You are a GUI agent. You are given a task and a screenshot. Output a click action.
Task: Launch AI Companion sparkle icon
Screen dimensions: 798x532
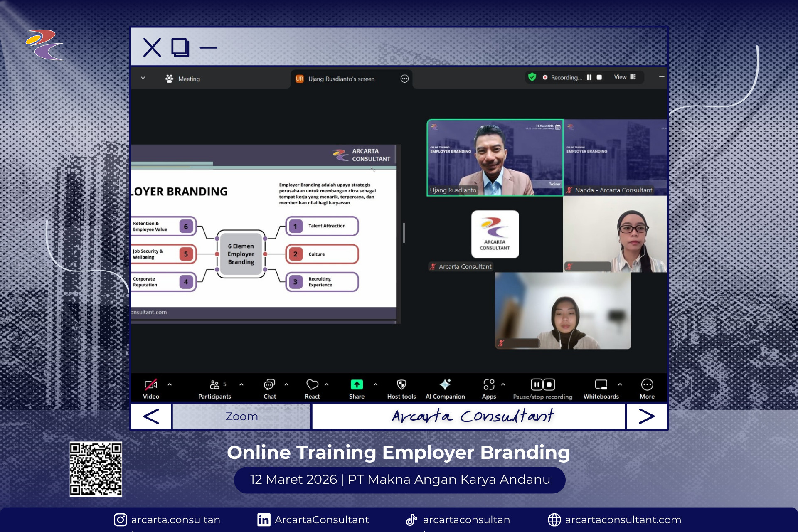tap(445, 385)
